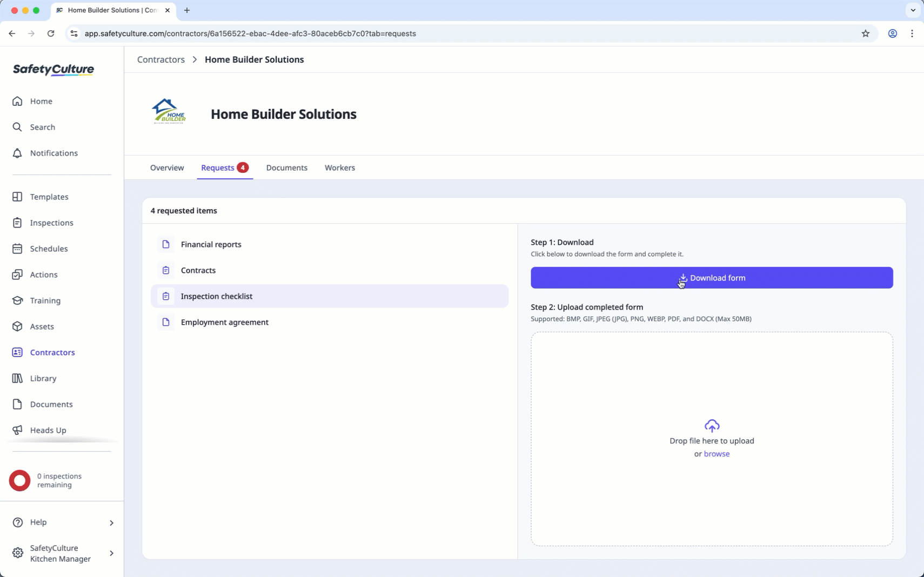View site information icon in address bar
The image size is (924, 577).
(74, 33)
